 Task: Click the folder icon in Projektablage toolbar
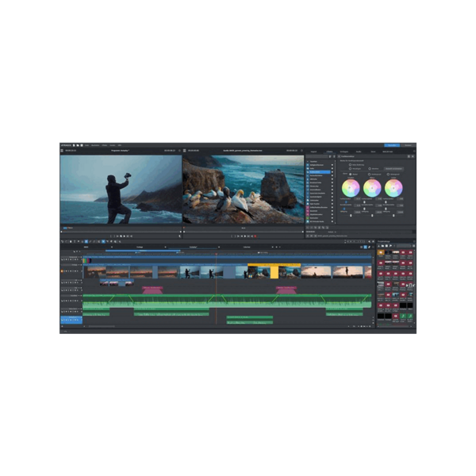coord(383,246)
